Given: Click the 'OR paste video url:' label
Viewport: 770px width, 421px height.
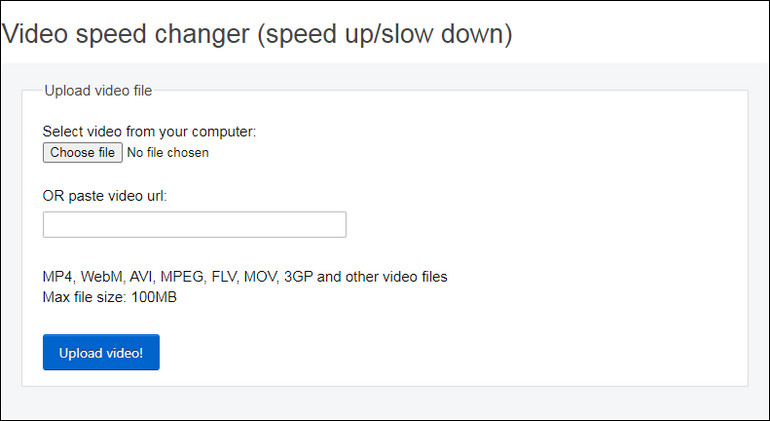Looking at the screenshot, I should pos(105,196).
